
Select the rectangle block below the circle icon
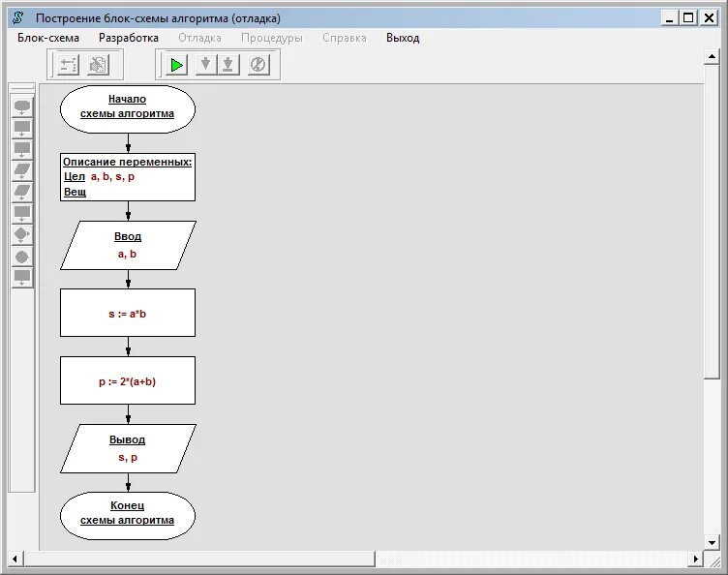(22, 278)
